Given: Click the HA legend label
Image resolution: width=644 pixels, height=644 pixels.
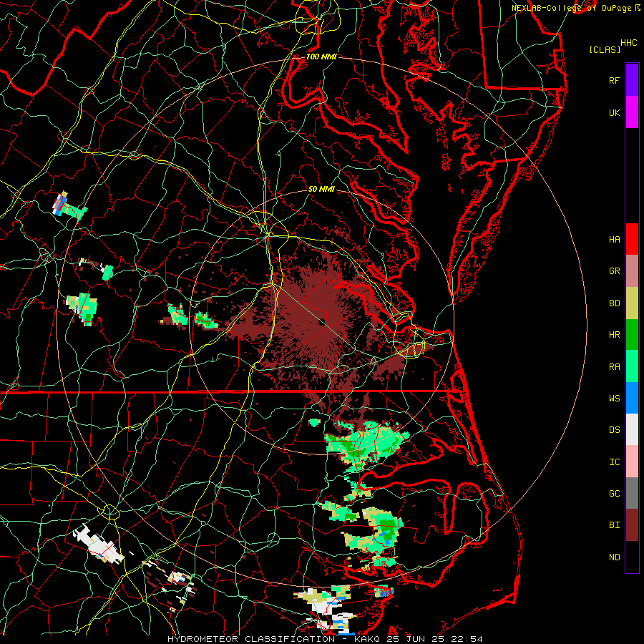Looking at the screenshot, I should 614,239.
